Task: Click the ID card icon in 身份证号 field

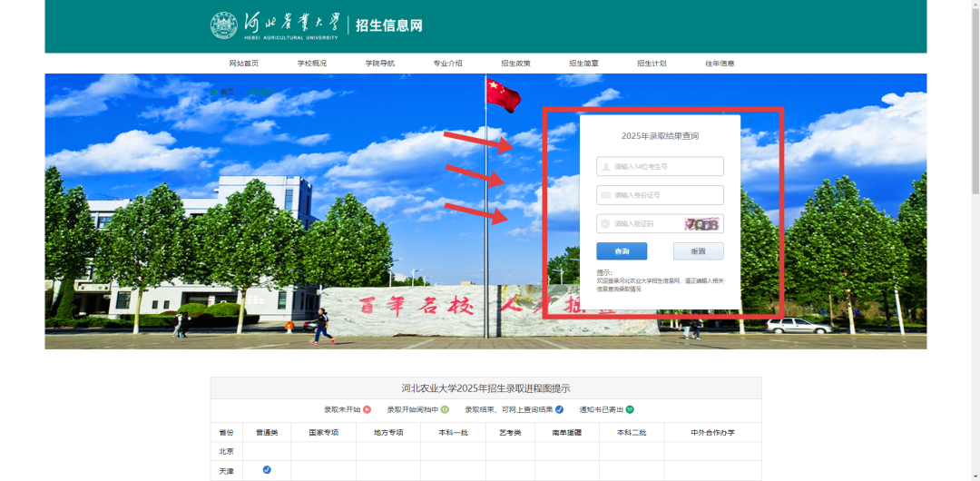Action: [x=605, y=195]
